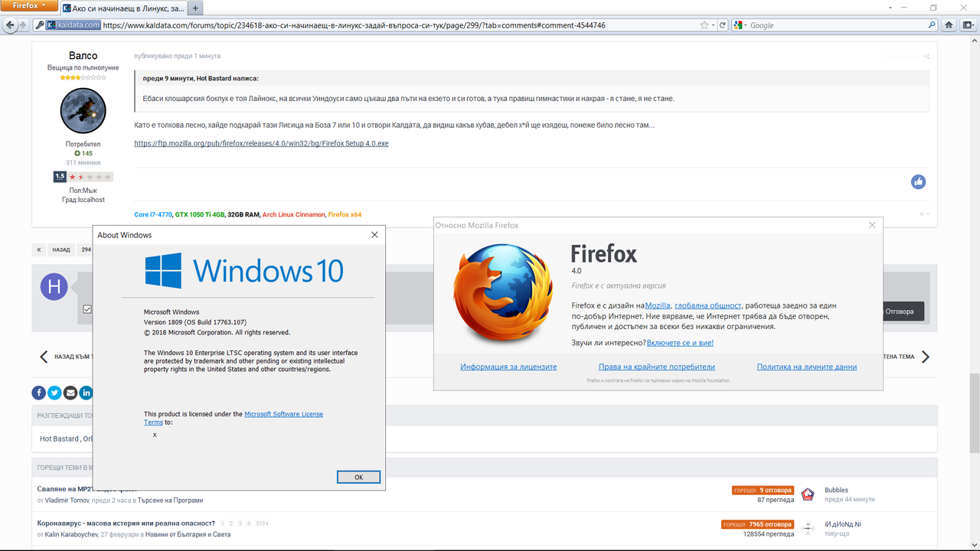
Task: Open last page 319 of Коронавирус topic
Action: 261,523
